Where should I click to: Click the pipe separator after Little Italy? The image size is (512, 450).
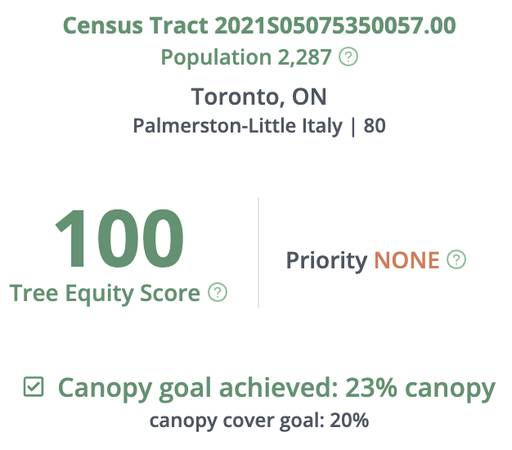(x=353, y=126)
